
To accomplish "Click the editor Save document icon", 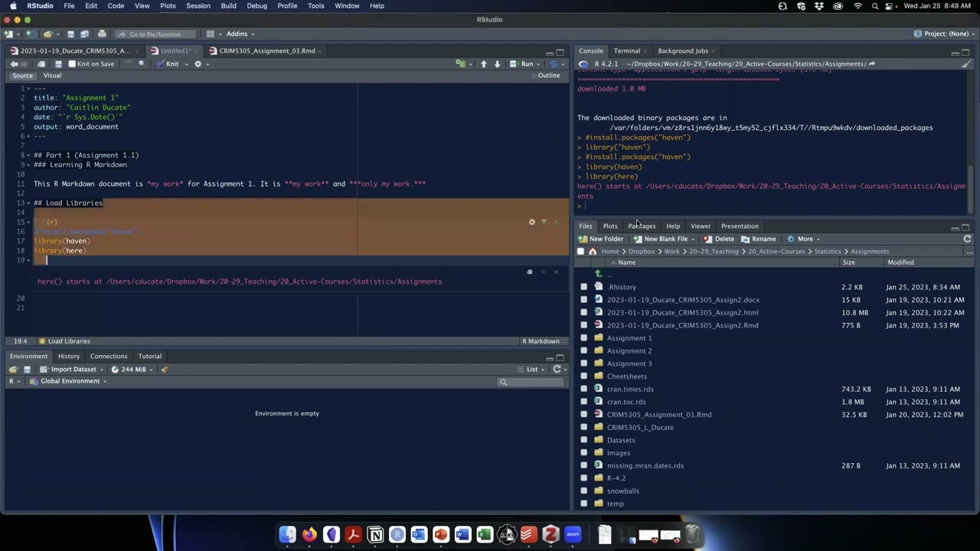I will point(57,64).
